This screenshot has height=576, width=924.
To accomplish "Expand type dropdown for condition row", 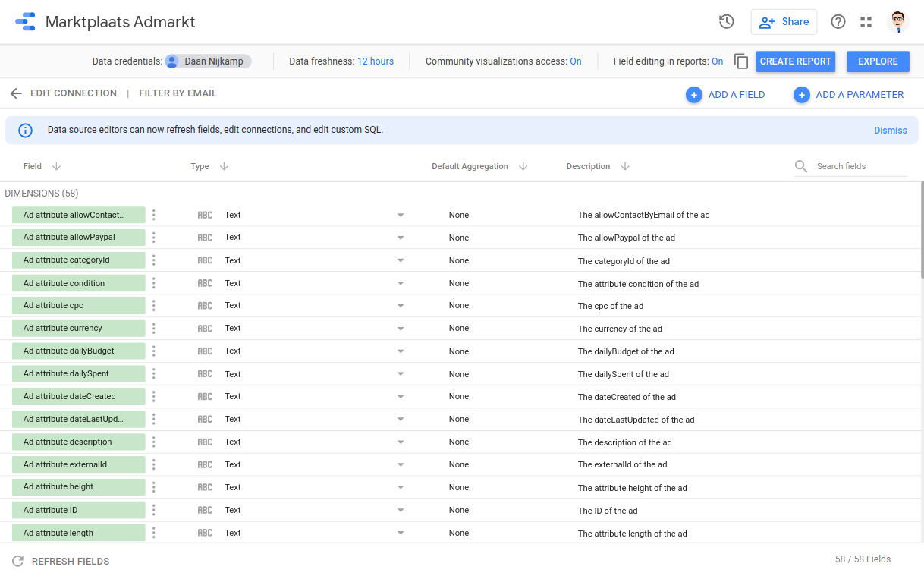I will pyautogui.click(x=401, y=283).
